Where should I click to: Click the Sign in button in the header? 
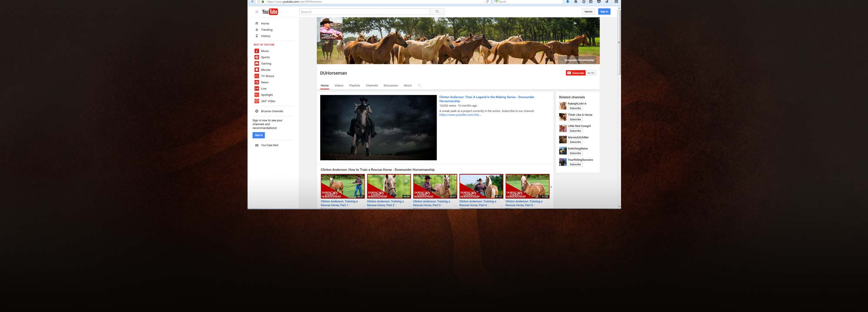[604, 12]
